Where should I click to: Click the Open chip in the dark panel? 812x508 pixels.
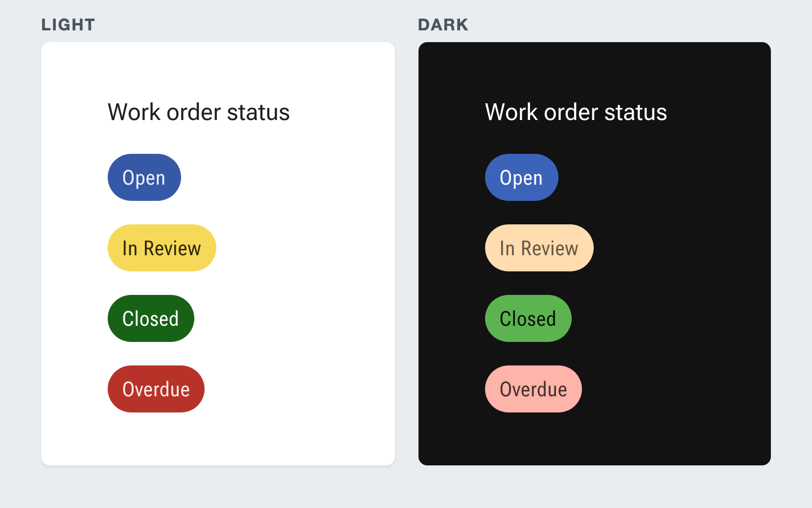coord(521,177)
